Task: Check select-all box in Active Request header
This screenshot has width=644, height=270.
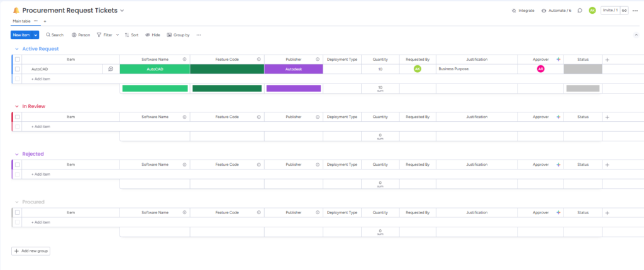Action: point(18,59)
